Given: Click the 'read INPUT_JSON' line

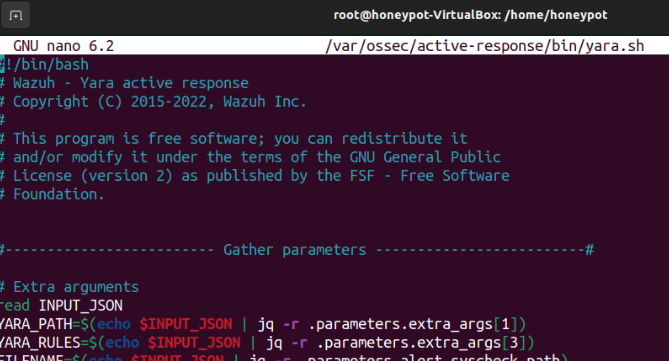Looking at the screenshot, I should point(61,306).
